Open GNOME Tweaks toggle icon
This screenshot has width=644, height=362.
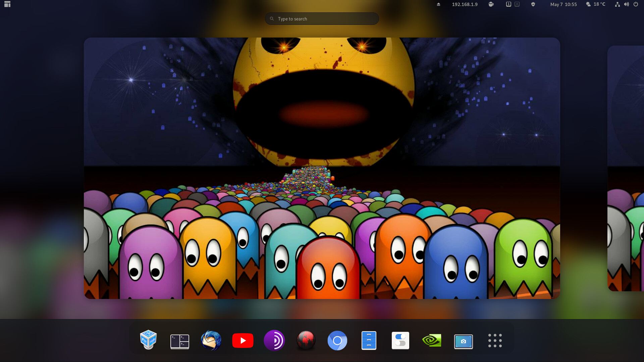400,341
